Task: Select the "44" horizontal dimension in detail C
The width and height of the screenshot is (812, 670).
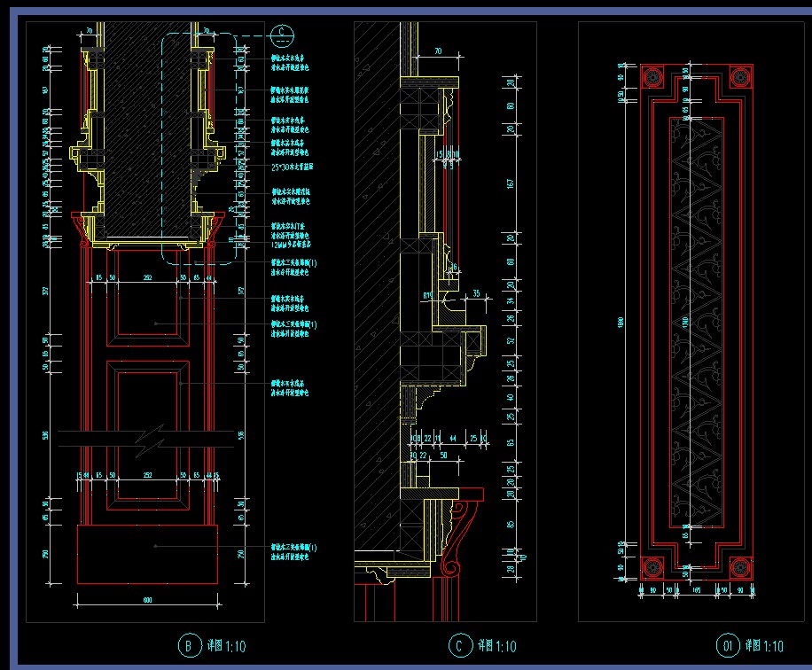Action: coord(453,438)
